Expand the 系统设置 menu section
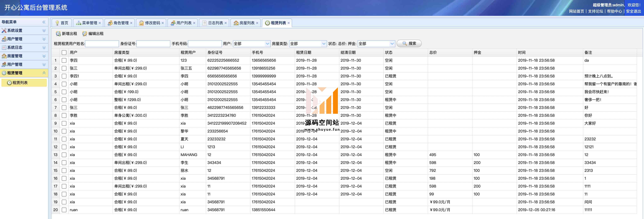This screenshot has height=219, width=644. 44,31
